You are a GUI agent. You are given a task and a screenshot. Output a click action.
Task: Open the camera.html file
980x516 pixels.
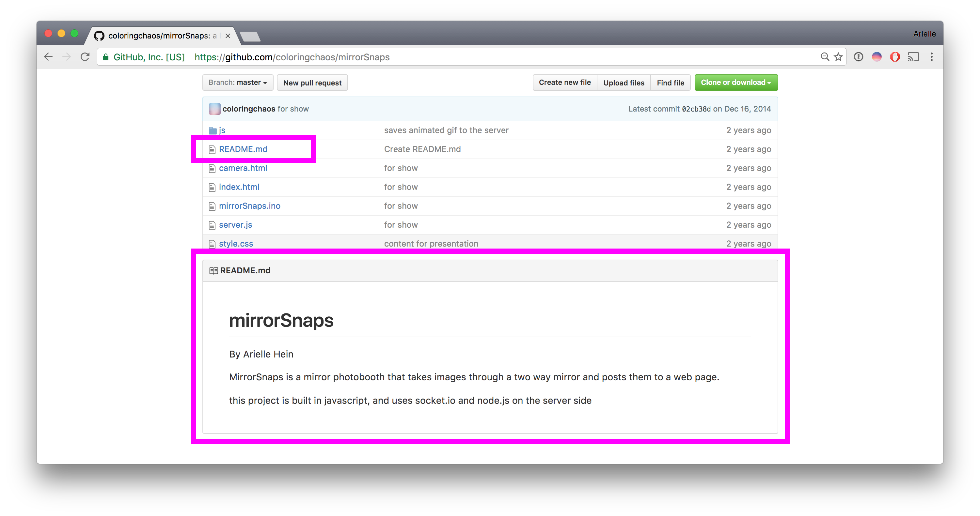243,168
